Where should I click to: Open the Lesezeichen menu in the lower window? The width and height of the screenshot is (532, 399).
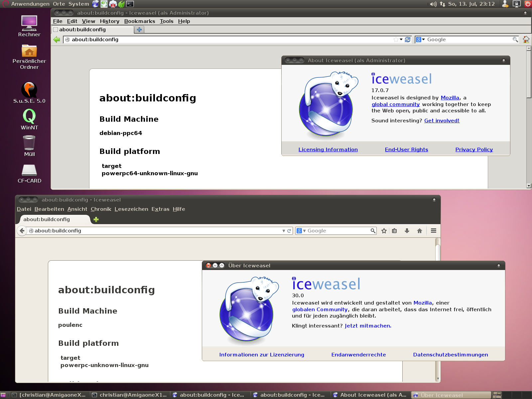131,209
